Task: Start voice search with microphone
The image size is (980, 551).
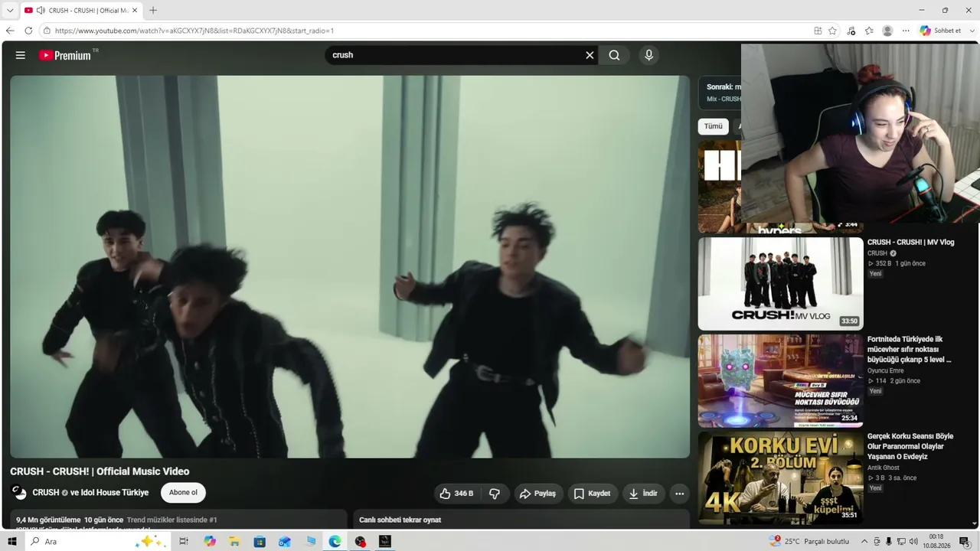Action: click(648, 55)
